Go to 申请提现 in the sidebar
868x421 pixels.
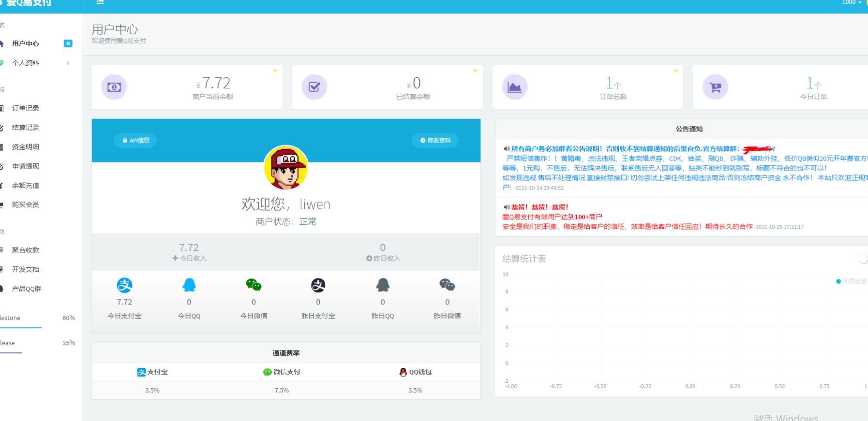click(26, 166)
